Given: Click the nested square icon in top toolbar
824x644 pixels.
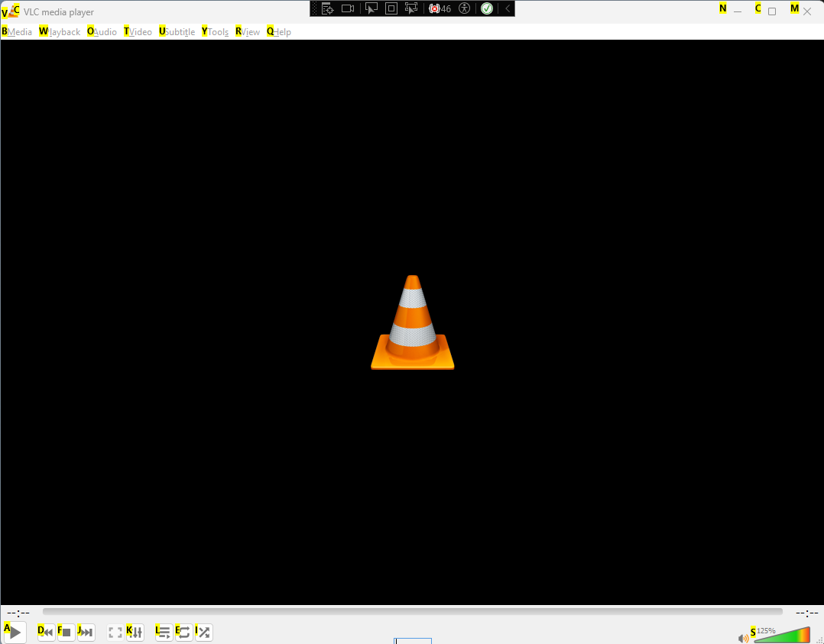Looking at the screenshot, I should click(x=391, y=8).
